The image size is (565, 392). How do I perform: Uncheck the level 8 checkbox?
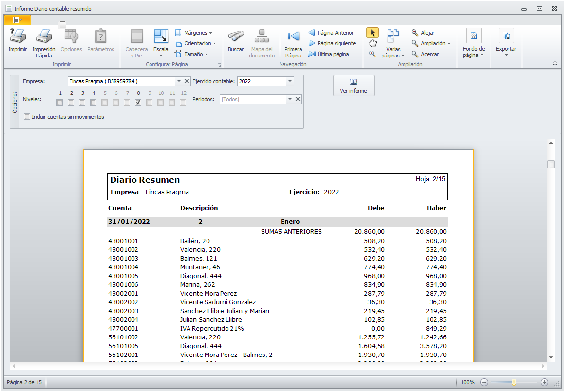coord(138,102)
